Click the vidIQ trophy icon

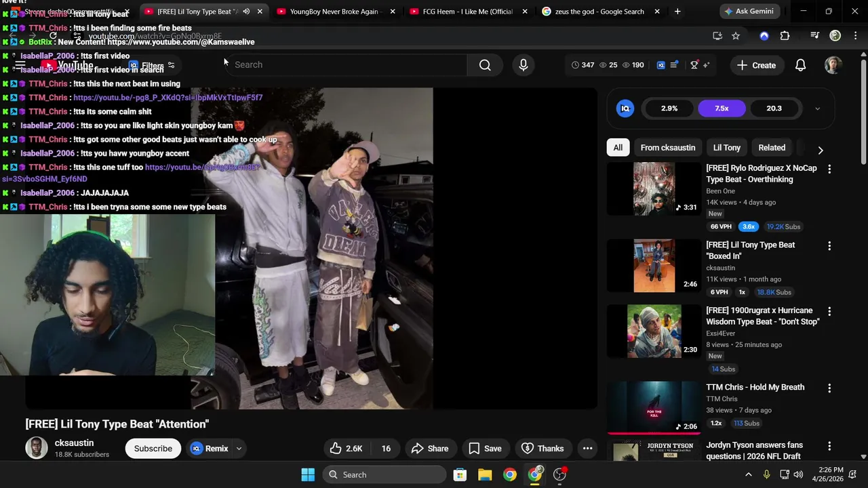(x=694, y=65)
